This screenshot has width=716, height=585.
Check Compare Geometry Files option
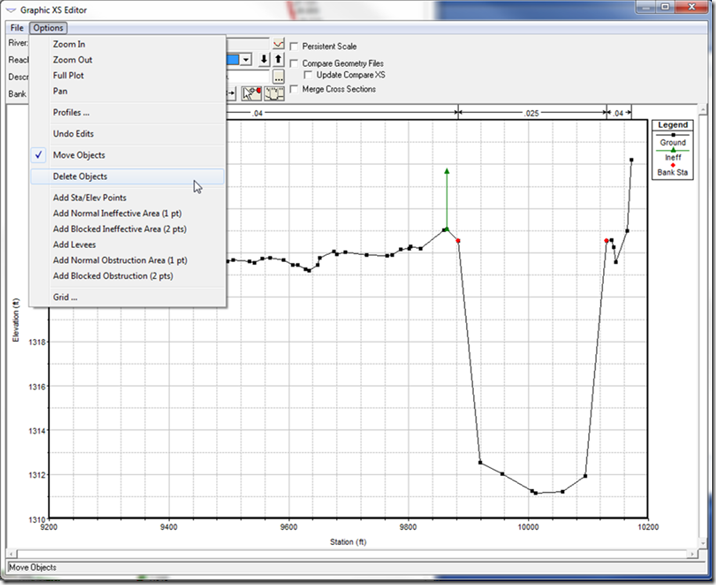click(294, 64)
